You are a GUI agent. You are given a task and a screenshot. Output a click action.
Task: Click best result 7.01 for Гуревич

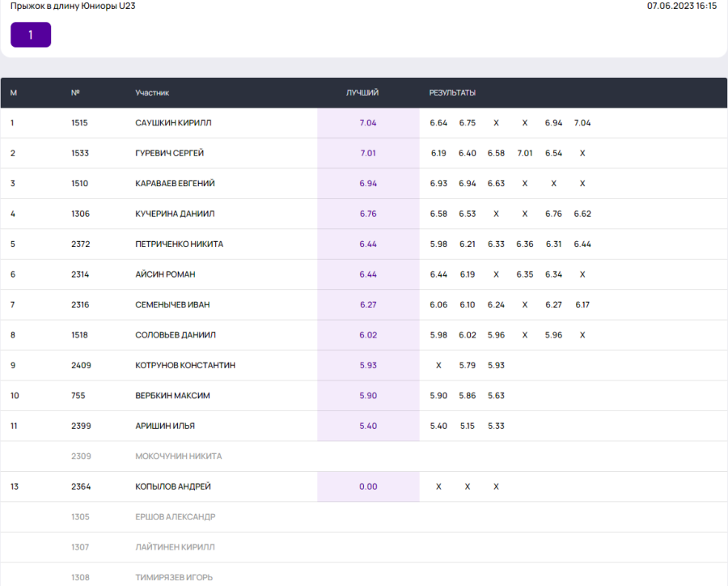(x=368, y=153)
